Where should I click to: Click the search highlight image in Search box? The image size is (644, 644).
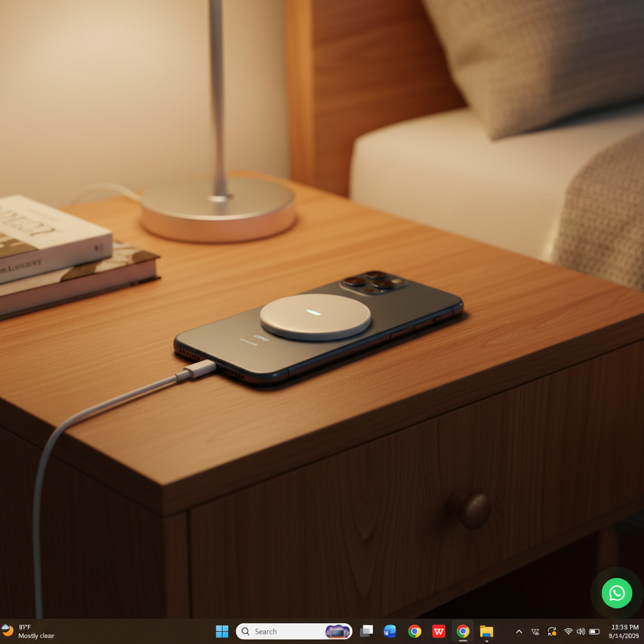(337, 631)
